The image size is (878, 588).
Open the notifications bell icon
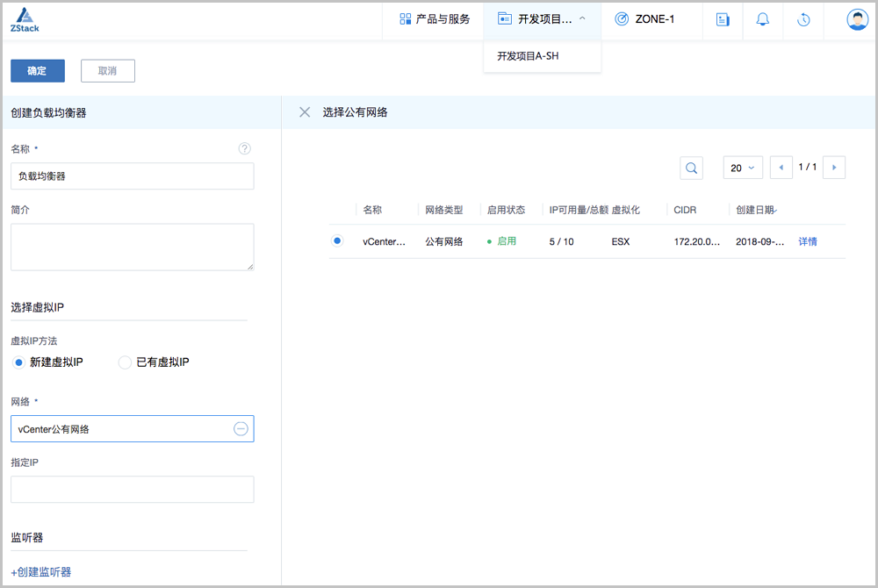click(x=762, y=19)
